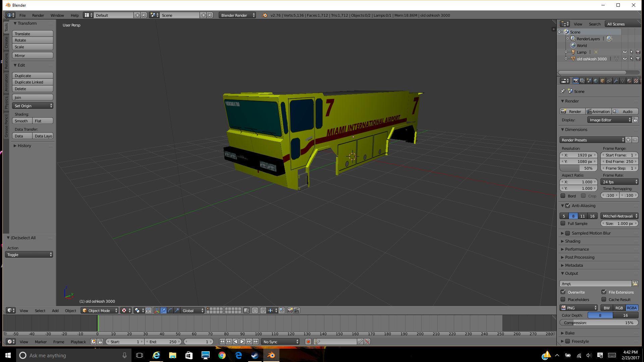Toggle viewport visibility eye for old oshkosh 3000
Screen dimensions: 644x362
point(625,59)
